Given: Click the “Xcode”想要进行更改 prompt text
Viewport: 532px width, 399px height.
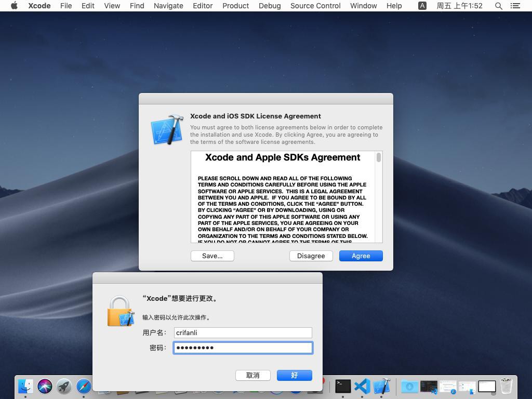Looking at the screenshot, I should click(x=180, y=298).
